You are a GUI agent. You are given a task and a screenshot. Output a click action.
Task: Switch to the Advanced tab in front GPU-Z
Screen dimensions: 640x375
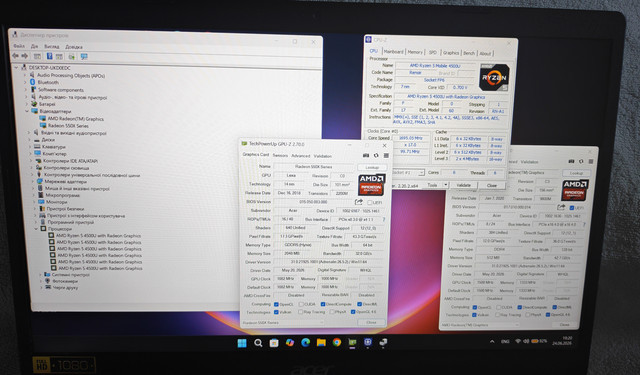click(x=301, y=156)
